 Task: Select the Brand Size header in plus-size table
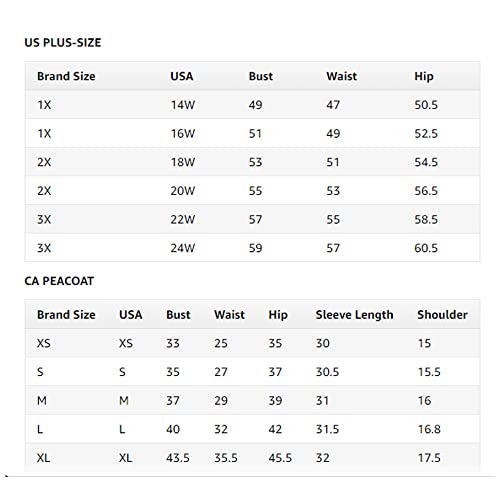click(66, 76)
